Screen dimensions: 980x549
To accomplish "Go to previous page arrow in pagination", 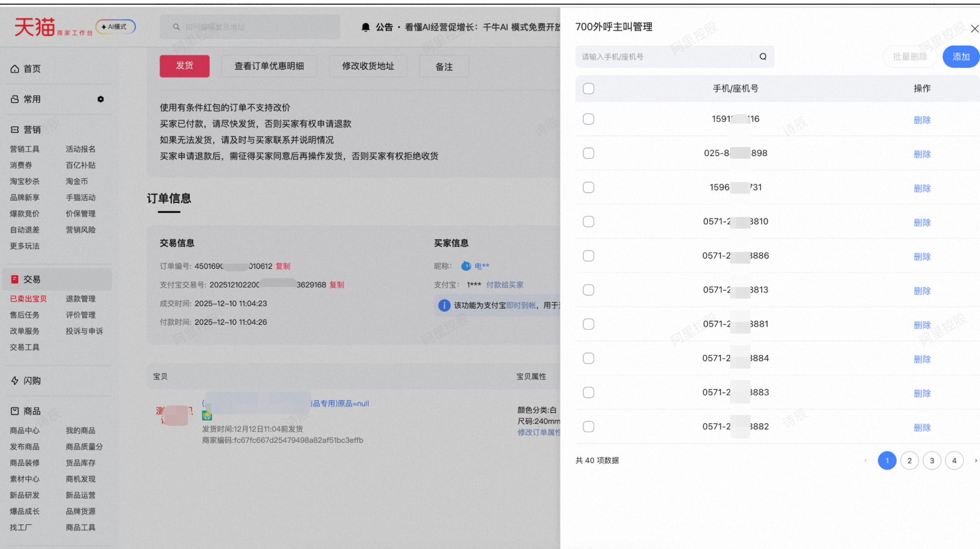I will pyautogui.click(x=866, y=461).
